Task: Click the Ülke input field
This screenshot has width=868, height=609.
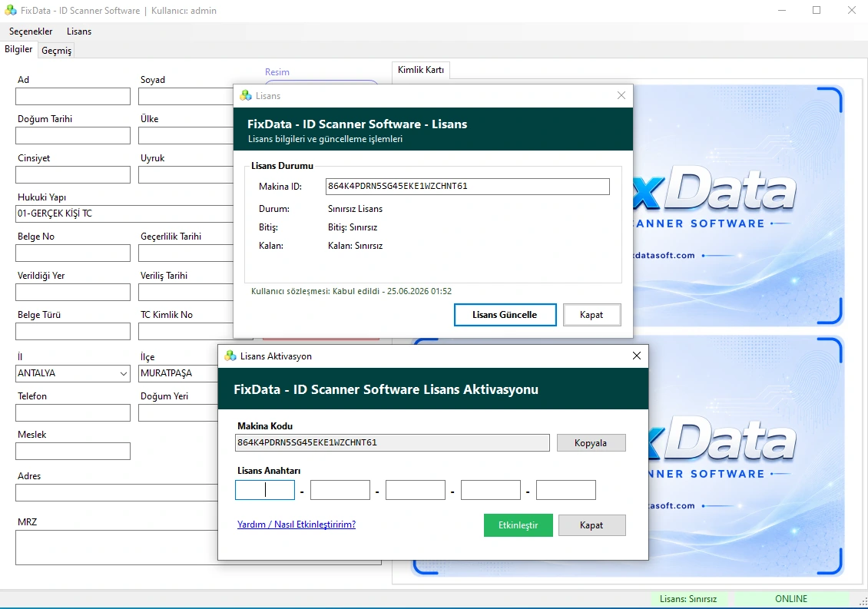Action: coord(186,136)
